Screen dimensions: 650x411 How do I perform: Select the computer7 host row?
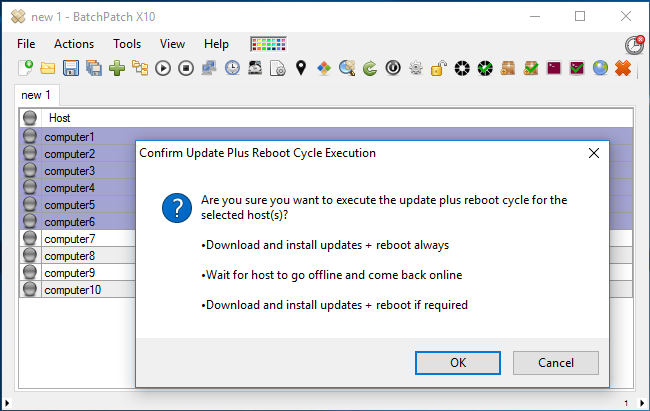coord(77,239)
